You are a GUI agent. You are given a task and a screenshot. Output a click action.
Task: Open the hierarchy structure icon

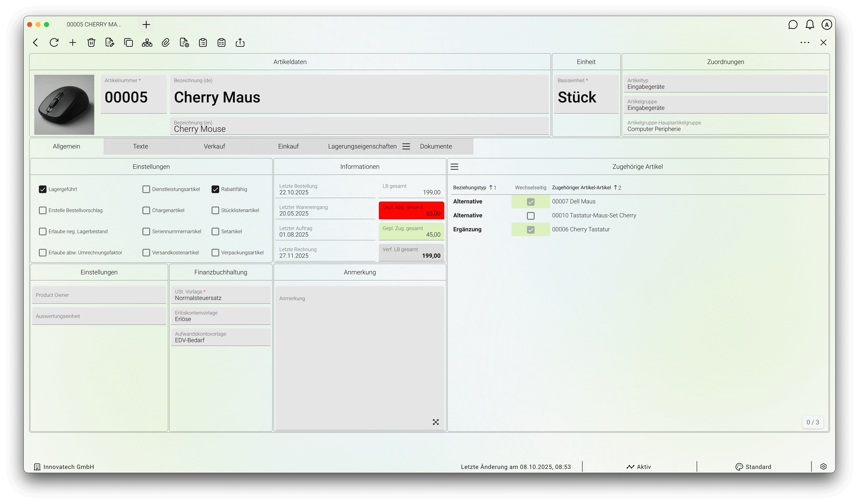pyautogui.click(x=147, y=43)
